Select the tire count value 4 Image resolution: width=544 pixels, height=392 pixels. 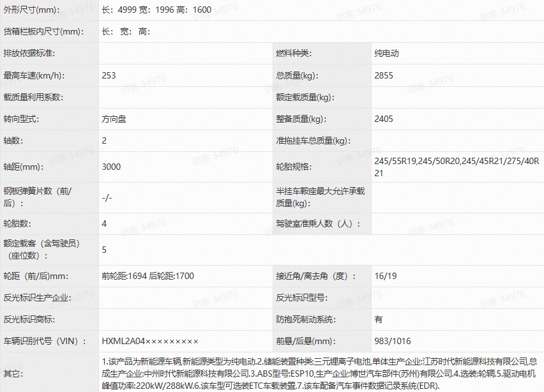tap(104, 223)
